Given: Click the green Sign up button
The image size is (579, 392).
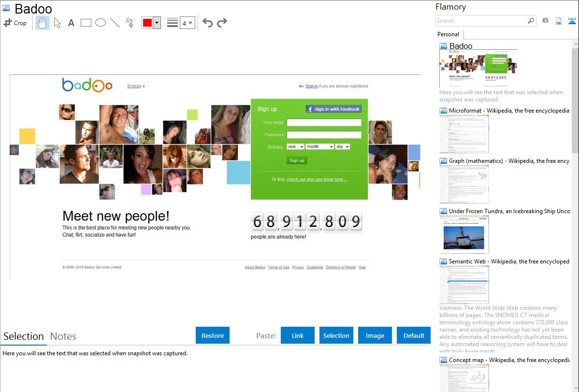Looking at the screenshot, I should [297, 160].
